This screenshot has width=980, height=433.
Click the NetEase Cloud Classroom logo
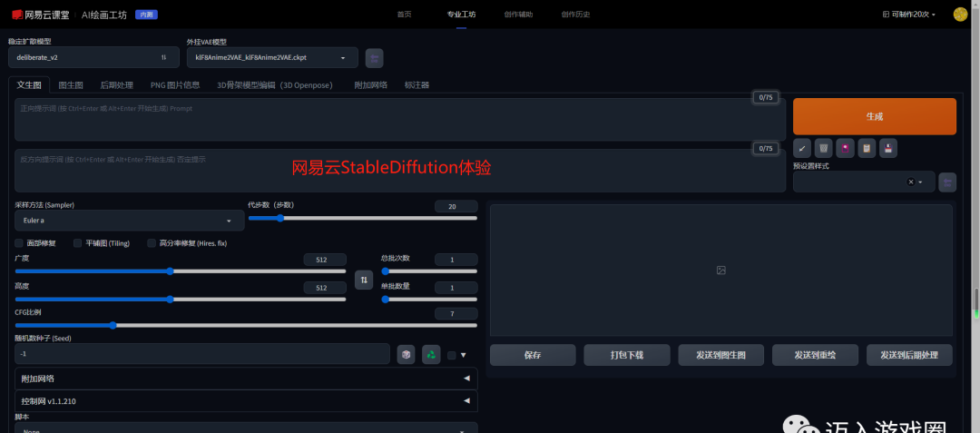tap(41, 15)
